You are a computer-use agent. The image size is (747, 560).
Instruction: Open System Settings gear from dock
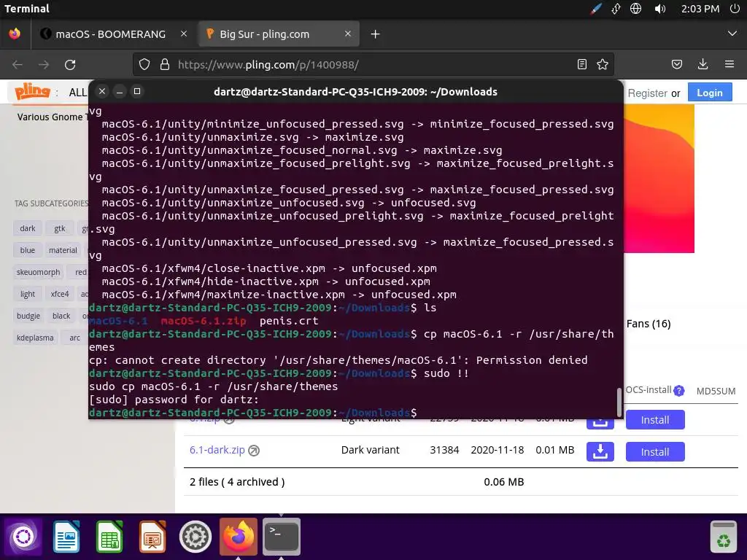pyautogui.click(x=196, y=537)
